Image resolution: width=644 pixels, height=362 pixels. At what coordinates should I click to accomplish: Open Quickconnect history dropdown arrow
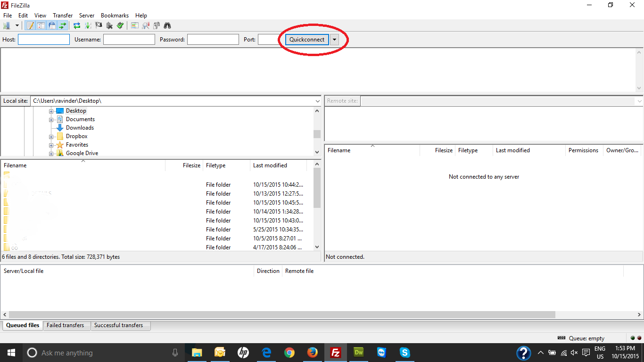[334, 40]
